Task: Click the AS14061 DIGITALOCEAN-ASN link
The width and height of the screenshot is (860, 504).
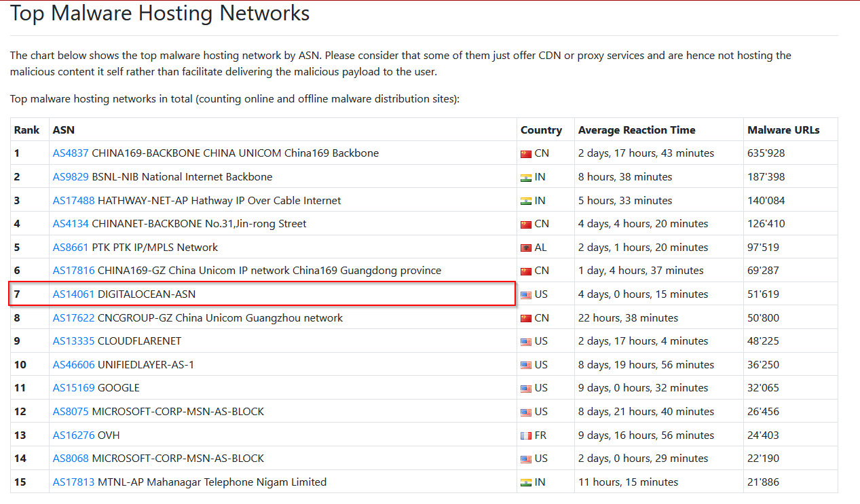Action: 73,294
